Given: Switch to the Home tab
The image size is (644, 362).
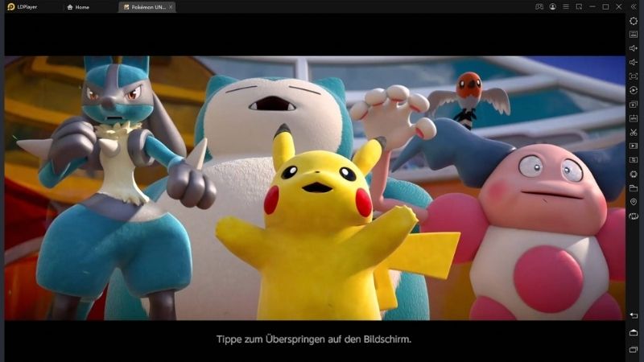Looking at the screenshot, I should (x=78, y=7).
